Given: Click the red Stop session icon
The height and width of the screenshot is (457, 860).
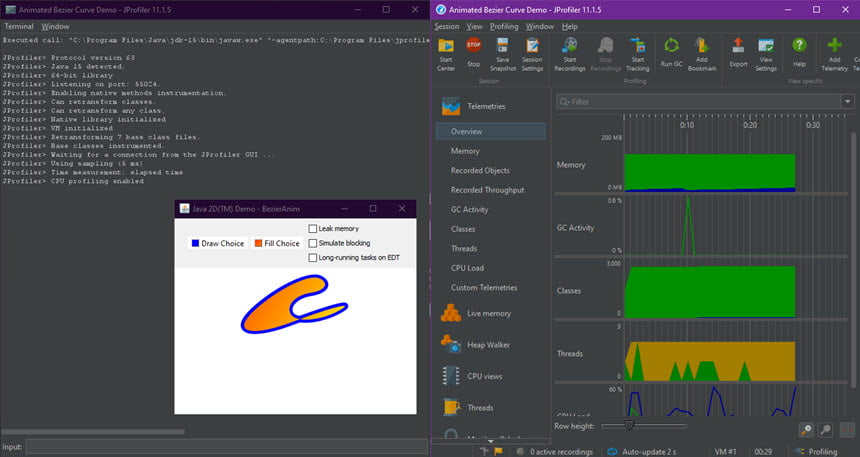Looking at the screenshot, I should [474, 45].
